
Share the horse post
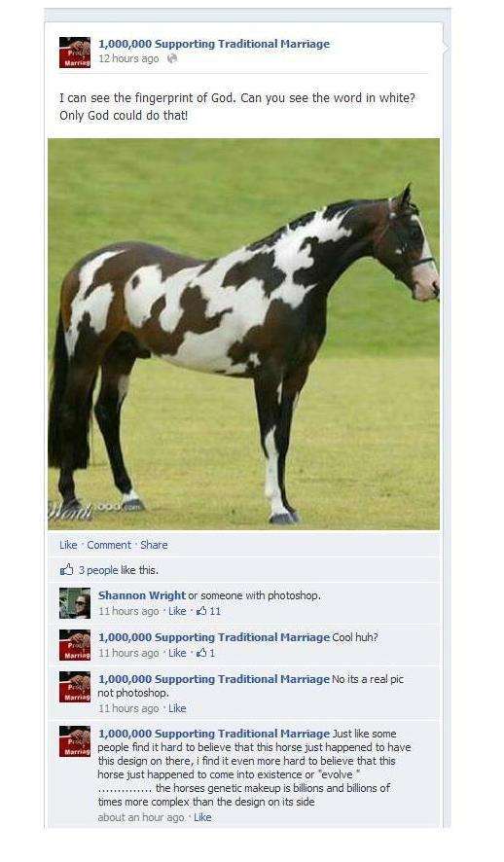pos(154,545)
